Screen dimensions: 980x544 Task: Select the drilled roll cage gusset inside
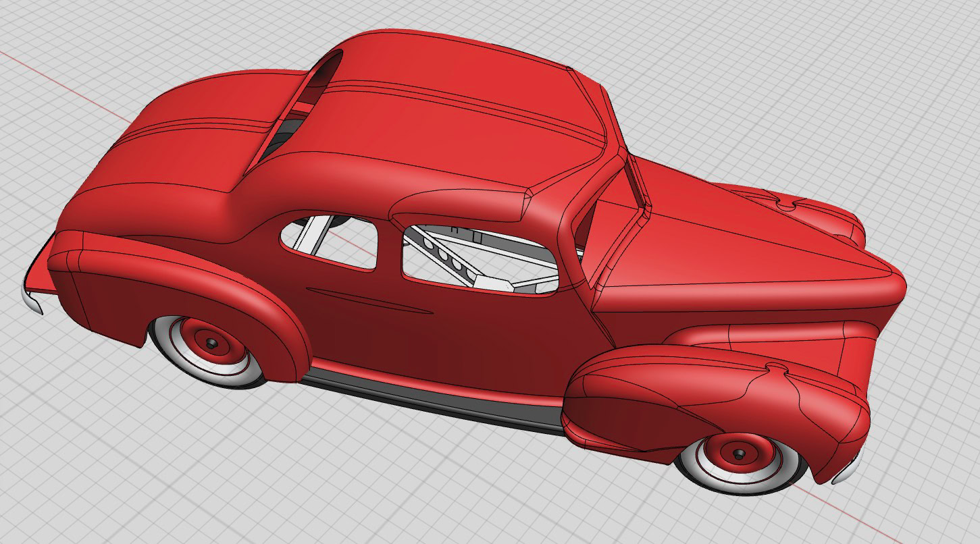coord(449,260)
